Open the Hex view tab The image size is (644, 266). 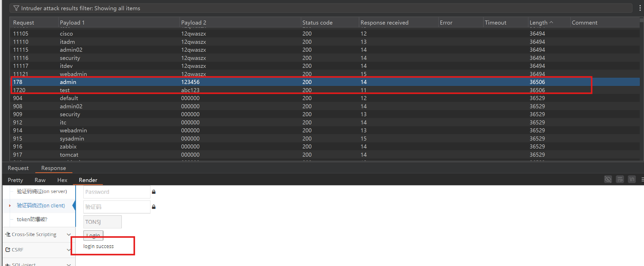[62, 180]
